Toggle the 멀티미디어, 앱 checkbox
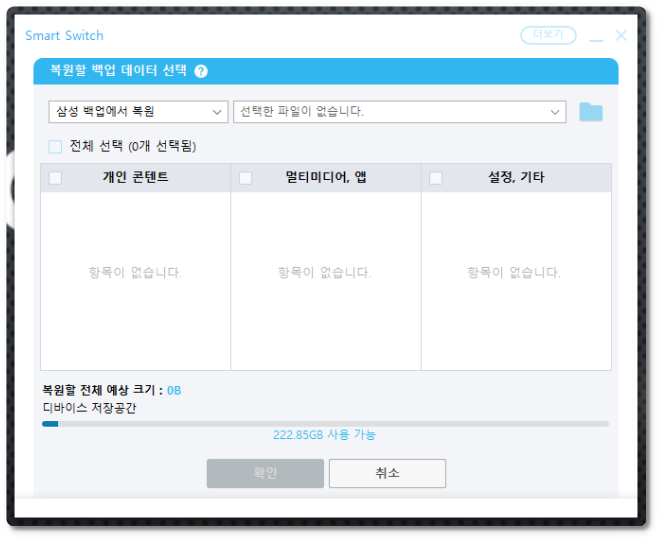The height and width of the screenshot is (540, 660). (x=245, y=178)
